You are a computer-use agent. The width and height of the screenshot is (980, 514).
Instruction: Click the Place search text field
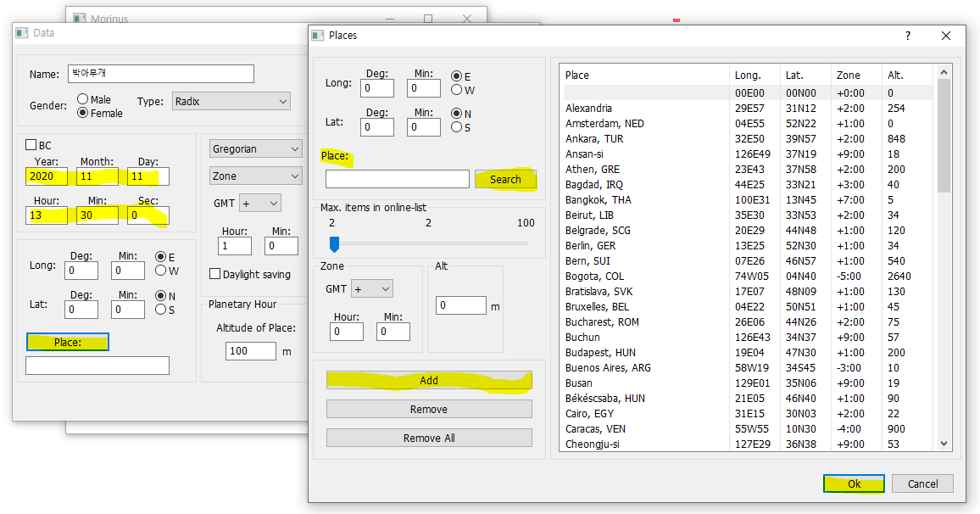pos(397,179)
